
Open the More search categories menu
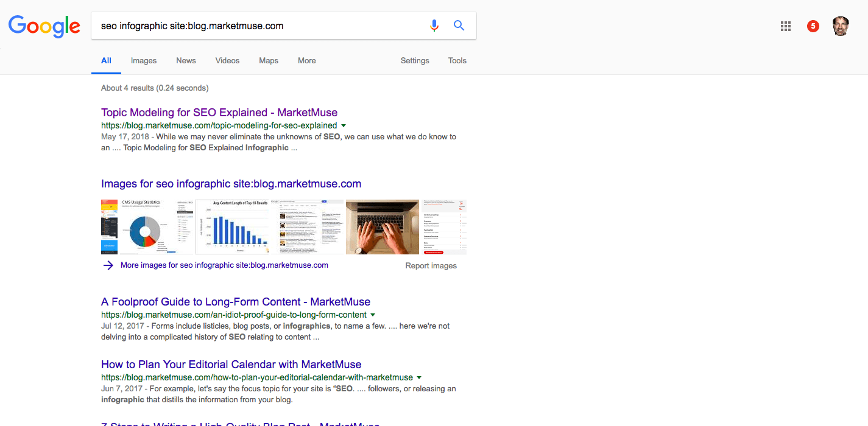(x=307, y=61)
